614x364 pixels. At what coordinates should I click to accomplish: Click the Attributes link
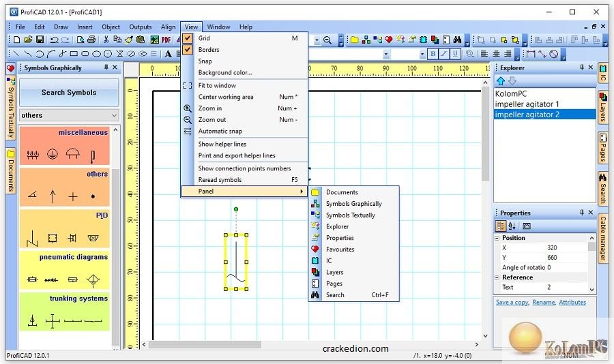pyautogui.click(x=572, y=302)
